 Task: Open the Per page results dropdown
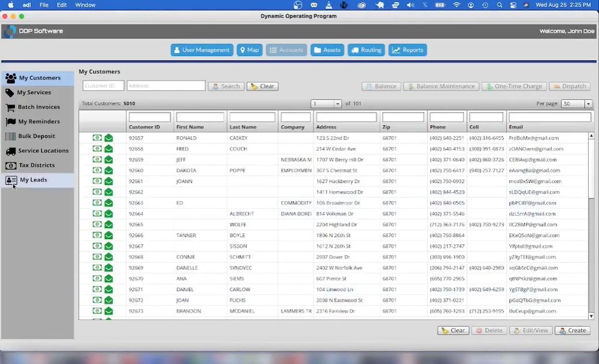click(589, 103)
